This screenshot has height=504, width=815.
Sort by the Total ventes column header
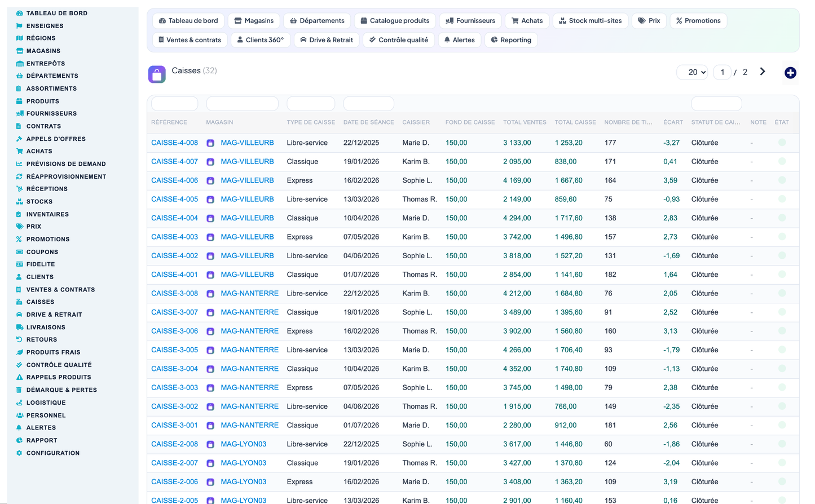[525, 122]
